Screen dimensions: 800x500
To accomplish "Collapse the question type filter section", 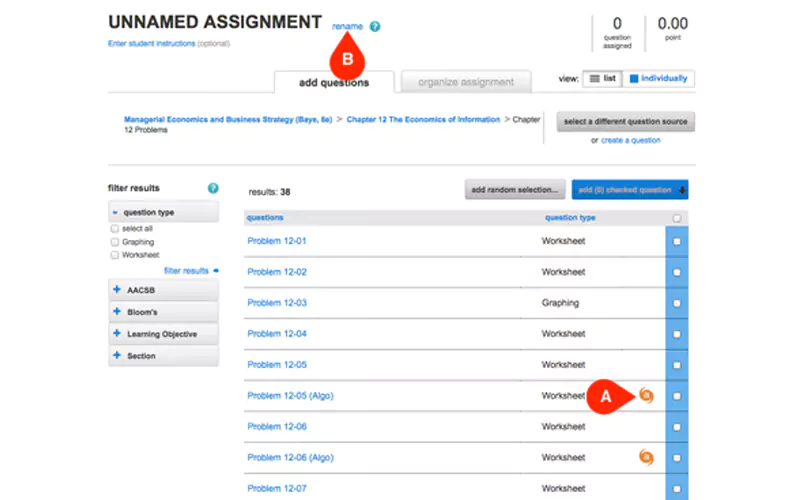I will tap(163, 212).
